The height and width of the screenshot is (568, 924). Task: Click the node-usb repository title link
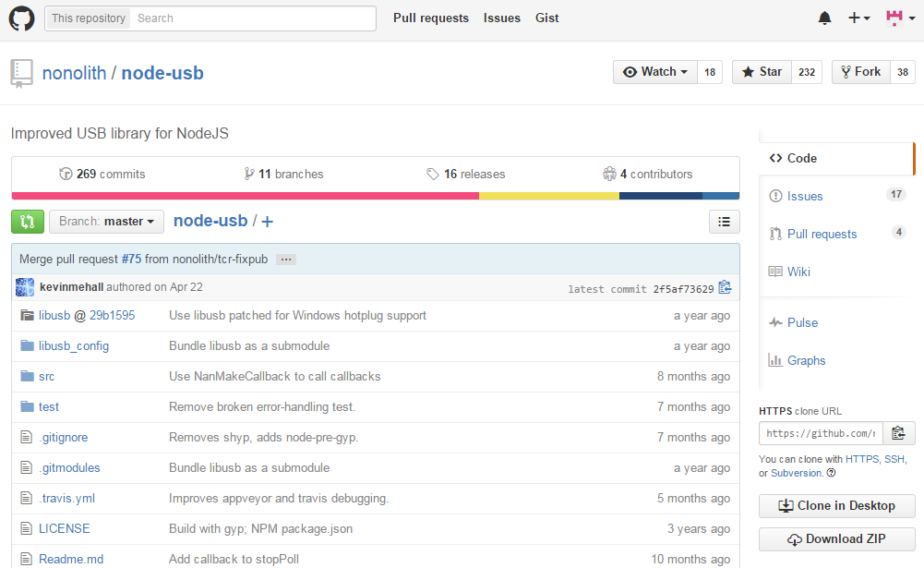pyautogui.click(x=162, y=73)
